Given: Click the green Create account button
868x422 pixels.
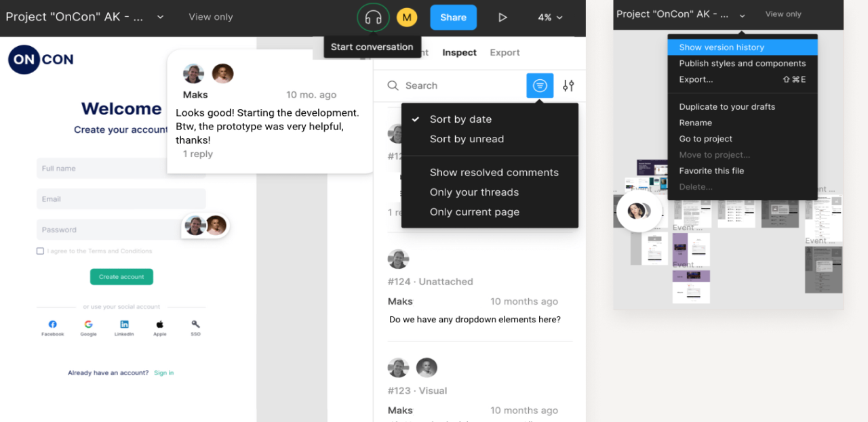Looking at the screenshot, I should (121, 276).
